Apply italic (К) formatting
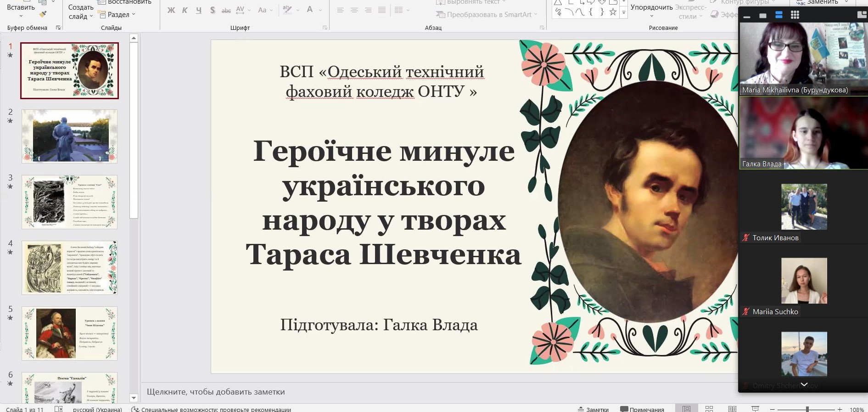This screenshot has height=412, width=868. click(185, 10)
